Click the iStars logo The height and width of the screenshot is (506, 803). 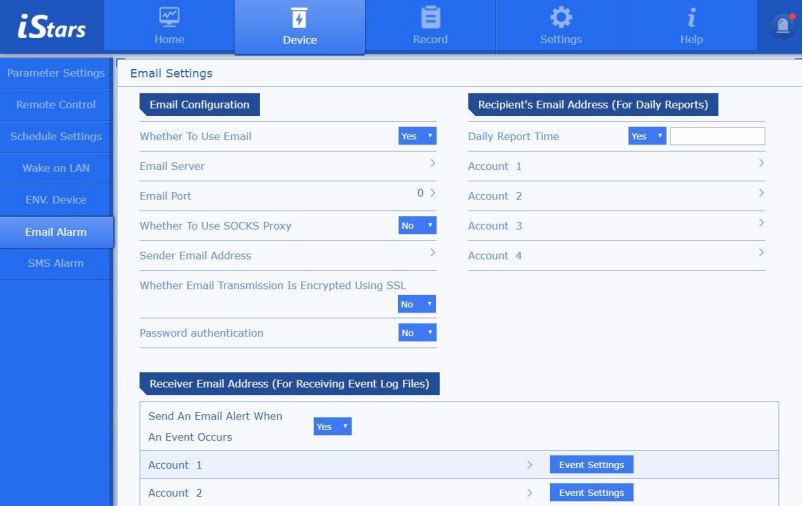[x=52, y=26]
